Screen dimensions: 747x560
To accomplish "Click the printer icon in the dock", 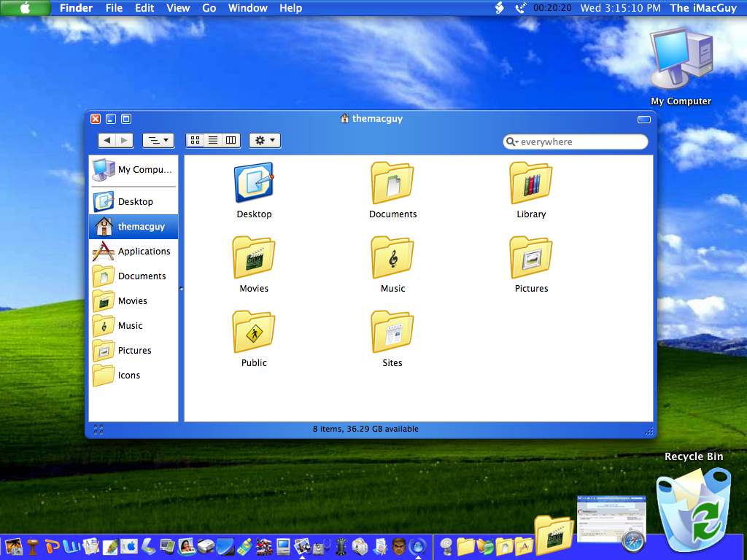I will (206, 546).
